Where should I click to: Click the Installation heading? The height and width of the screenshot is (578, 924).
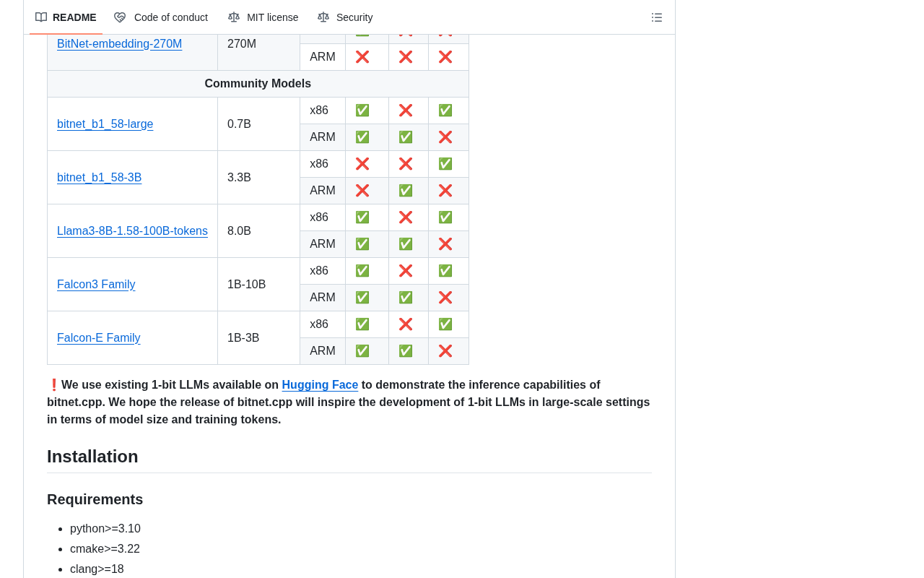pyautogui.click(x=92, y=457)
